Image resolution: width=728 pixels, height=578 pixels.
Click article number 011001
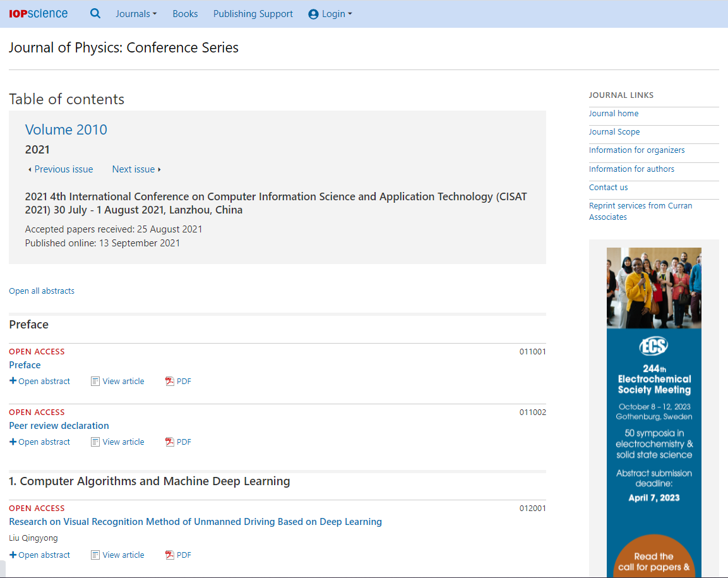pos(532,352)
